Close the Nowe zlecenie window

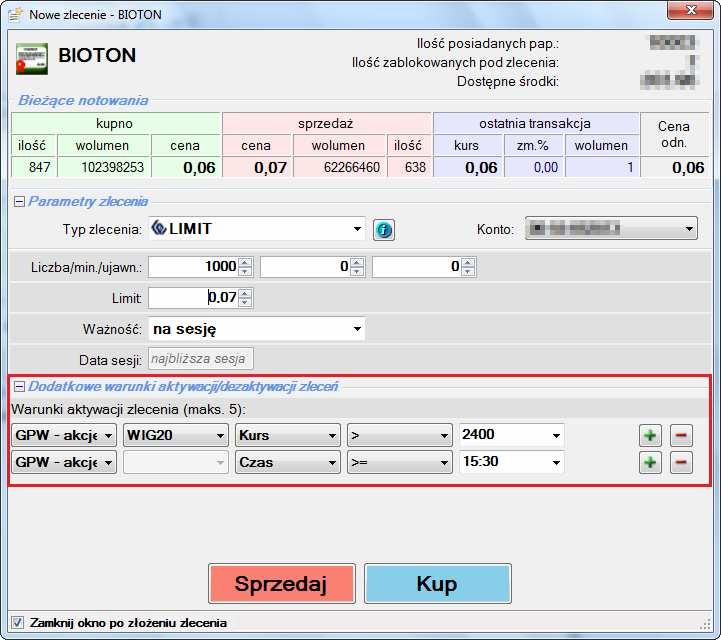(x=690, y=10)
